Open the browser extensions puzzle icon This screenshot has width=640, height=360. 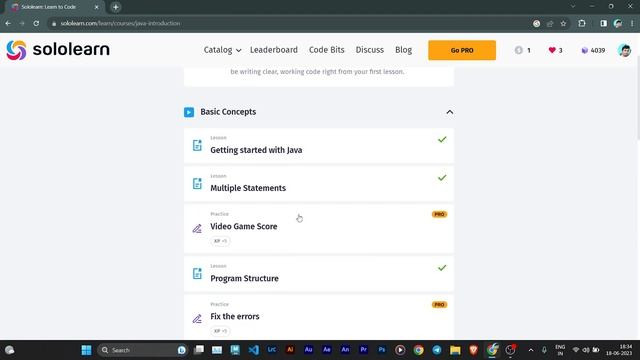click(x=582, y=23)
